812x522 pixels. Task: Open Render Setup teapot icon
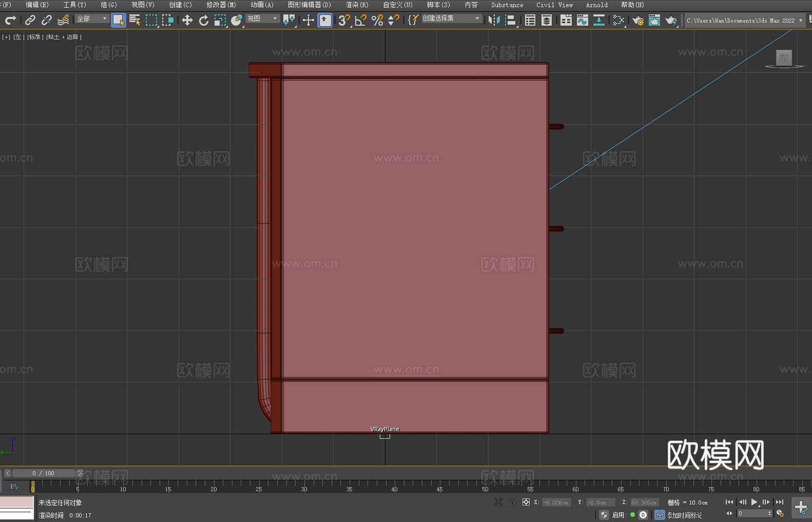coord(638,20)
